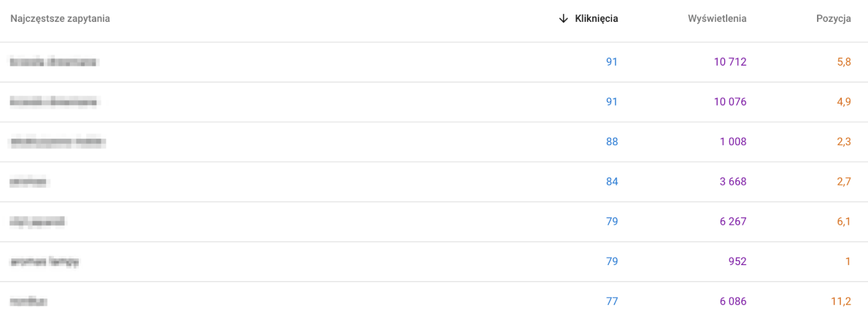The image size is (868, 327).
Task: Click the impressions value 952
Action: [x=736, y=261]
